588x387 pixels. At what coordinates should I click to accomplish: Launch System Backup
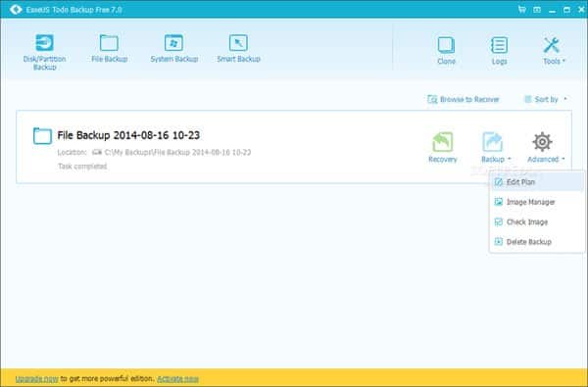coord(174,48)
